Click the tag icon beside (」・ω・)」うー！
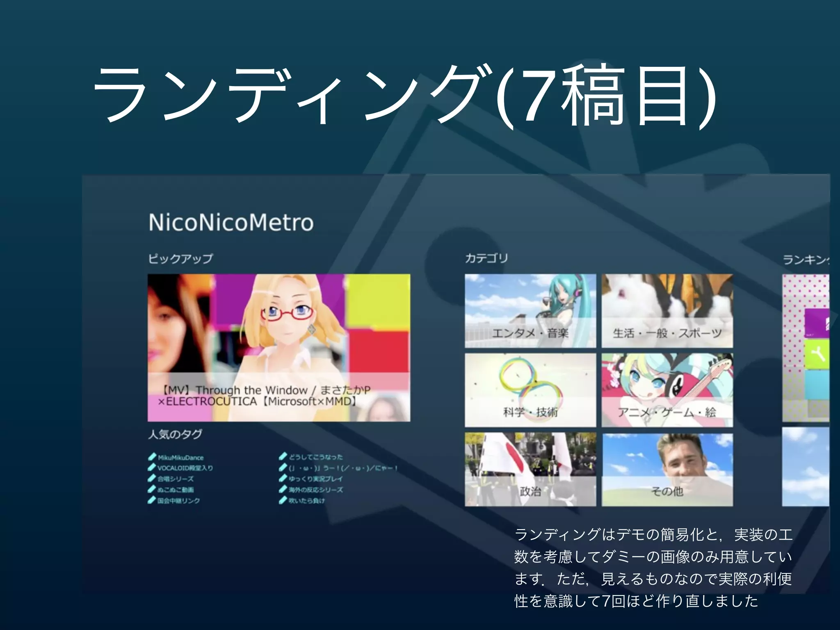Viewport: 840px width, 630px height. 283,467
